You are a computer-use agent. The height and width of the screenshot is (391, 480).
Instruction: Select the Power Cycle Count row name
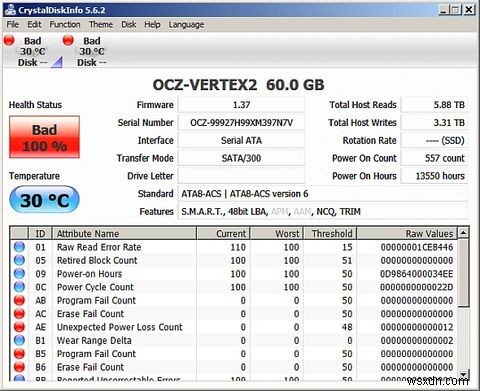(x=95, y=287)
